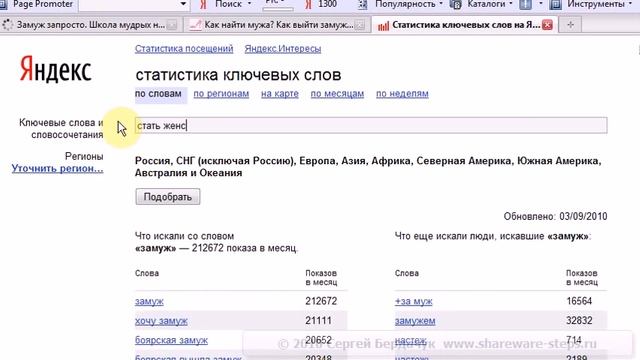Open the замужем keyword link
The width and height of the screenshot is (640, 360).
tap(415, 321)
